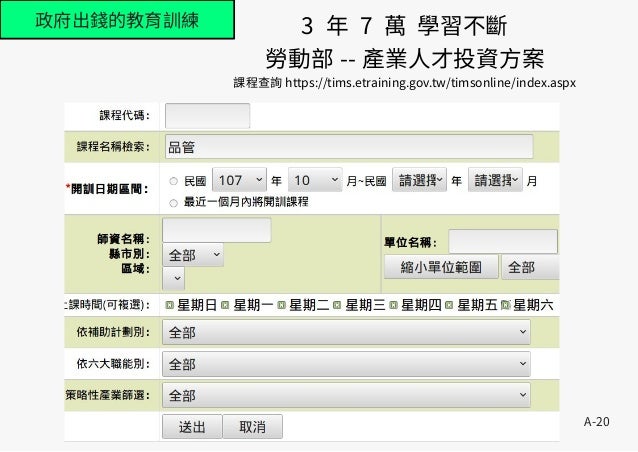Open the 依補助計劃別 dropdown

346,332
